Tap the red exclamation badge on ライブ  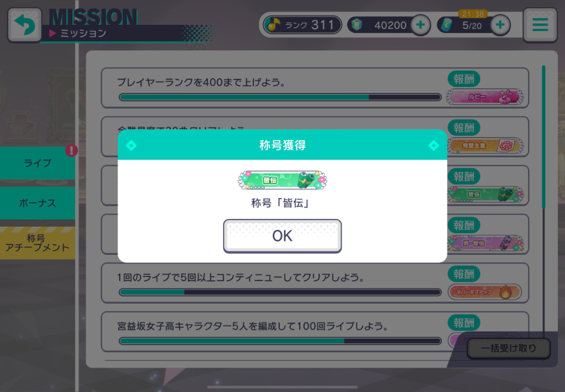point(71,150)
